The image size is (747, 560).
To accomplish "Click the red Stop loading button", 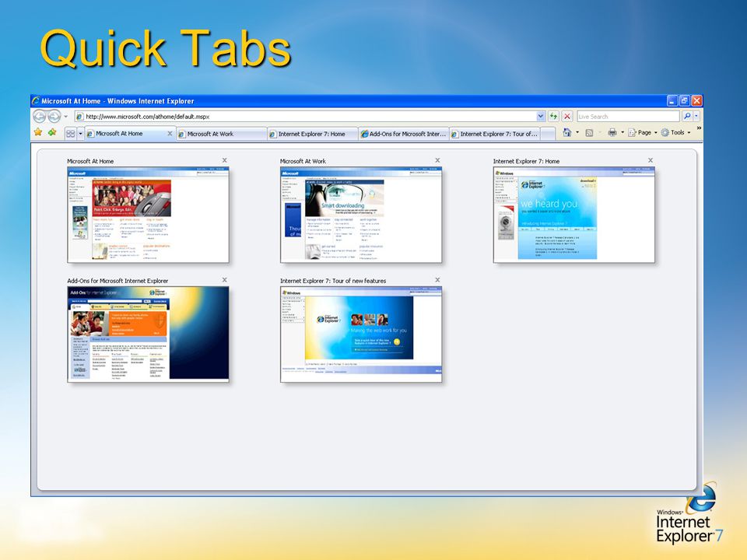I will (567, 116).
